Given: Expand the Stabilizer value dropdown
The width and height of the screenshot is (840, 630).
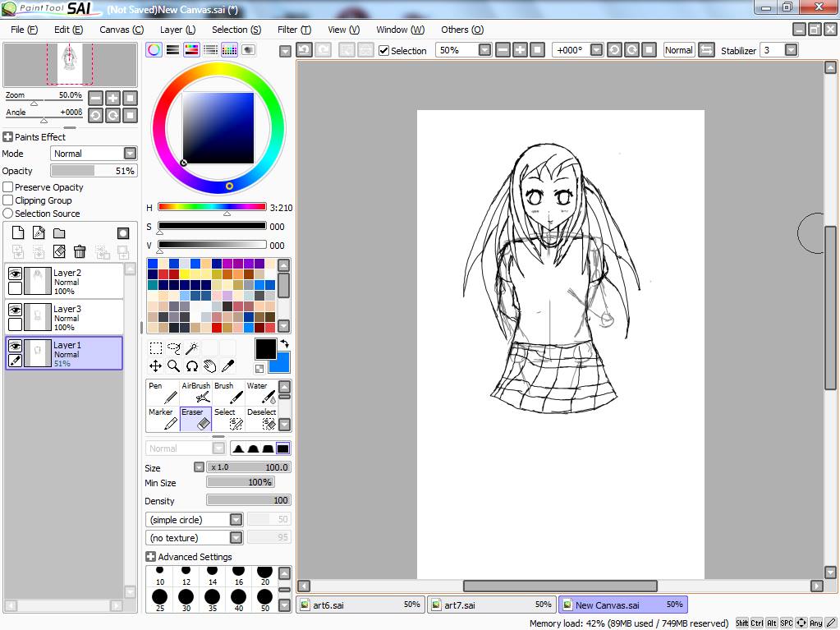Looking at the screenshot, I should coord(791,50).
